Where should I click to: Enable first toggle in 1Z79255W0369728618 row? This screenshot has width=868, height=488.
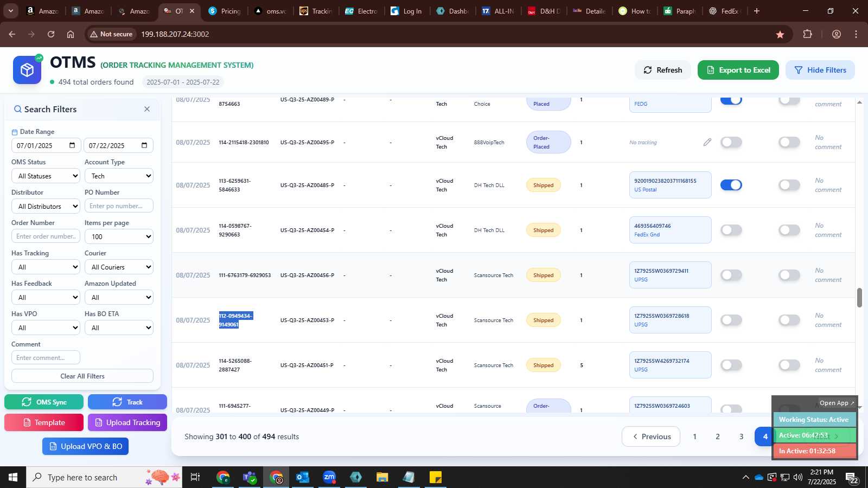point(731,320)
